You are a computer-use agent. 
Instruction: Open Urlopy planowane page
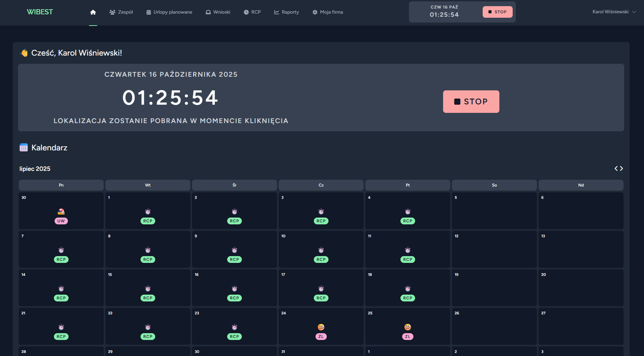point(169,12)
